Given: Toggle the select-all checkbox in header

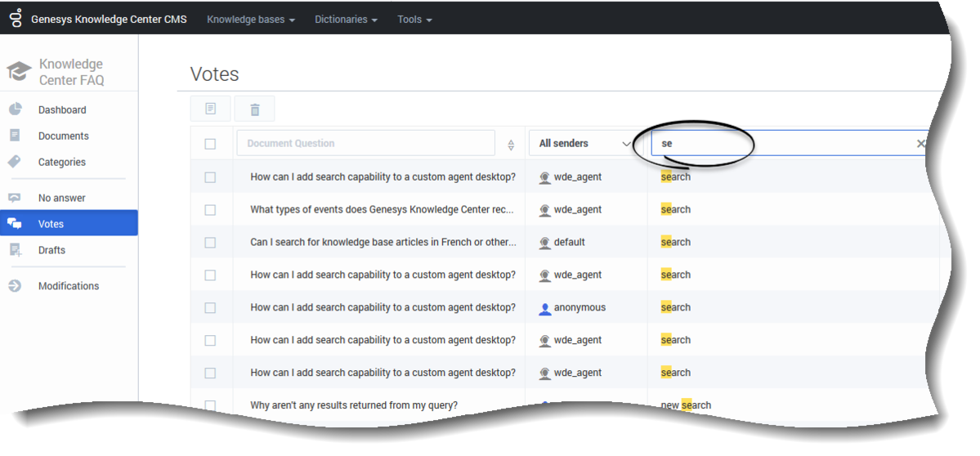Looking at the screenshot, I should [x=210, y=145].
